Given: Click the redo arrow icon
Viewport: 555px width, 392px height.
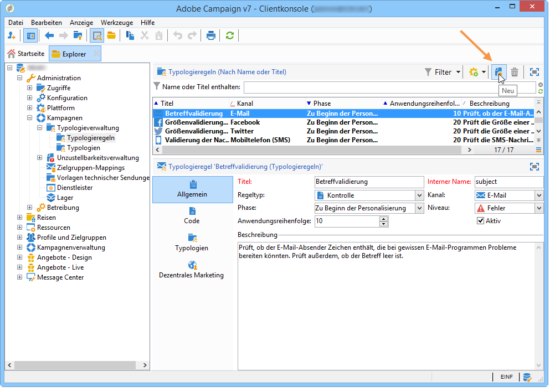Looking at the screenshot, I should tap(192, 36).
